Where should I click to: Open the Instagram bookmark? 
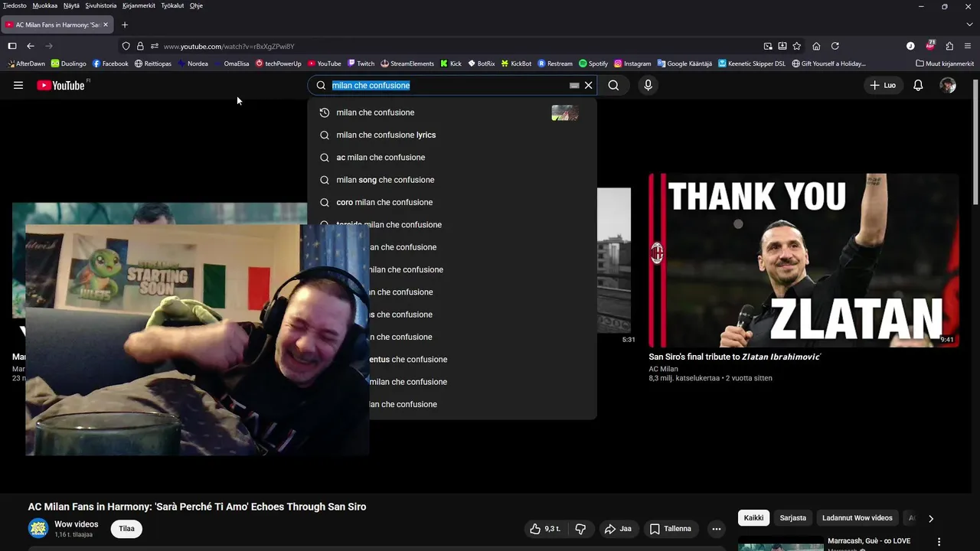click(632, 64)
